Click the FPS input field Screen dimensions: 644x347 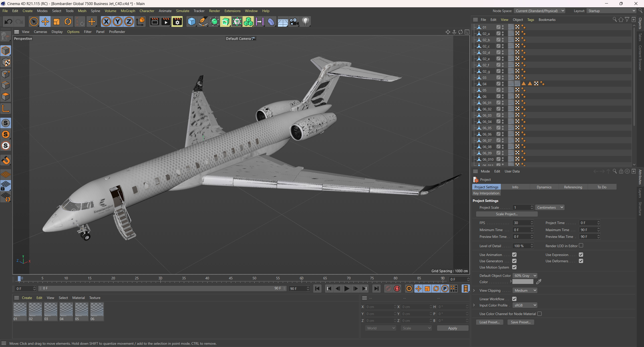point(521,223)
